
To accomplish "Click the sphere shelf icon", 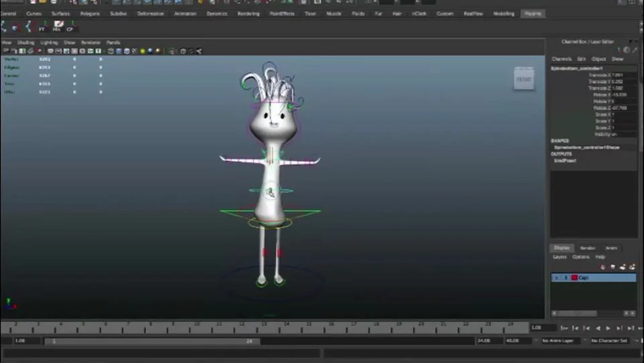I will (x=15, y=27).
